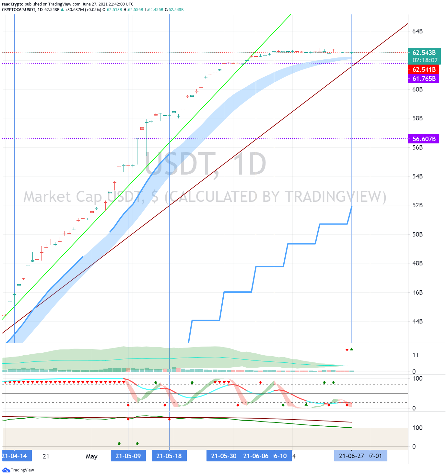448x476 pixels.
Task: Click the +30.637M (+0.05%) change value
Action: coord(83,10)
